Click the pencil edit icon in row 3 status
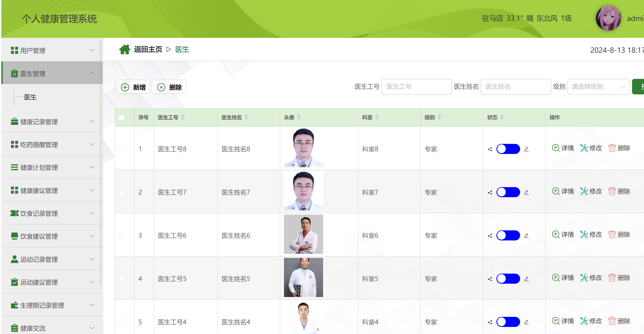This screenshot has width=644, height=334. pos(527,236)
